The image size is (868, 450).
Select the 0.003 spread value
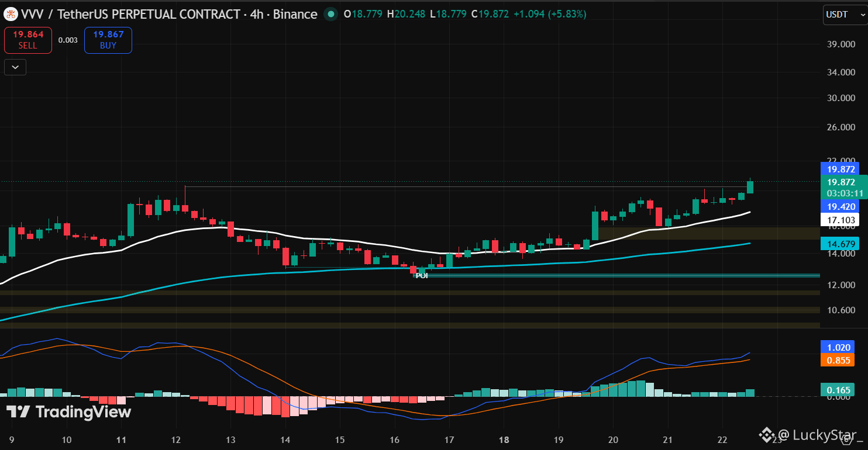click(x=68, y=40)
